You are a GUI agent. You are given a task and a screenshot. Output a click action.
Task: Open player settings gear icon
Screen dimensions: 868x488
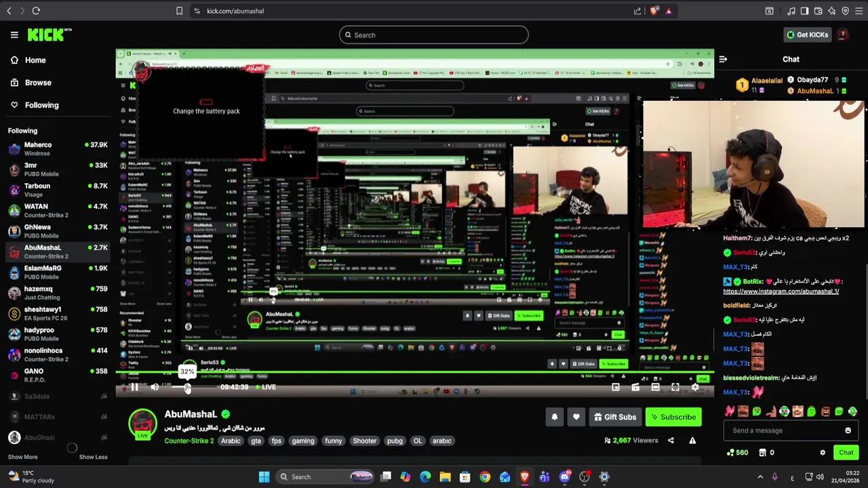(695, 387)
